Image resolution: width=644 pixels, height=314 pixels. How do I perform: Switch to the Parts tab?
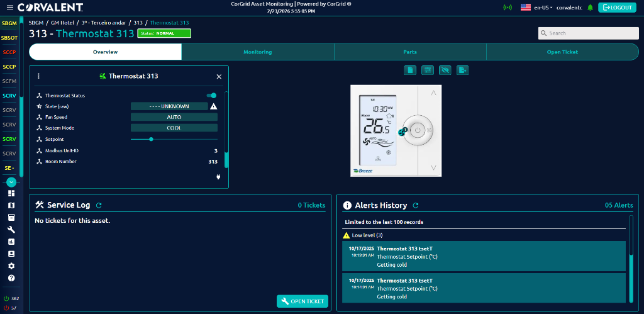(410, 52)
